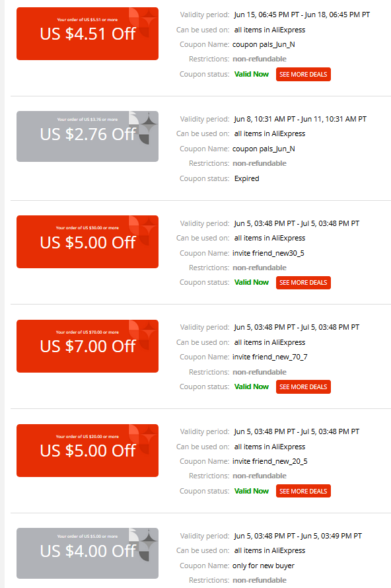This screenshot has height=588, width=391.
Task: Click SEE MORE DEALS for invite friend_new30_5 coupon
Action: (x=303, y=282)
